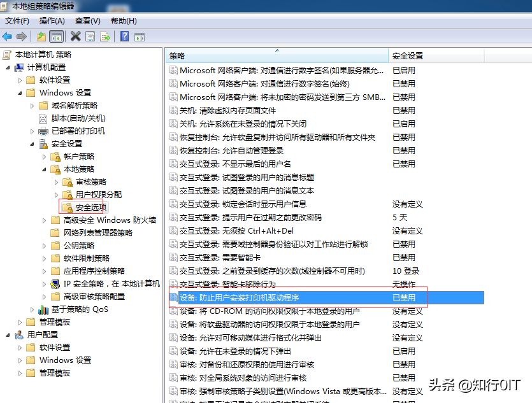The height and width of the screenshot is (403, 532).
Task: Open the 查看(V) menu
Action: [87, 21]
